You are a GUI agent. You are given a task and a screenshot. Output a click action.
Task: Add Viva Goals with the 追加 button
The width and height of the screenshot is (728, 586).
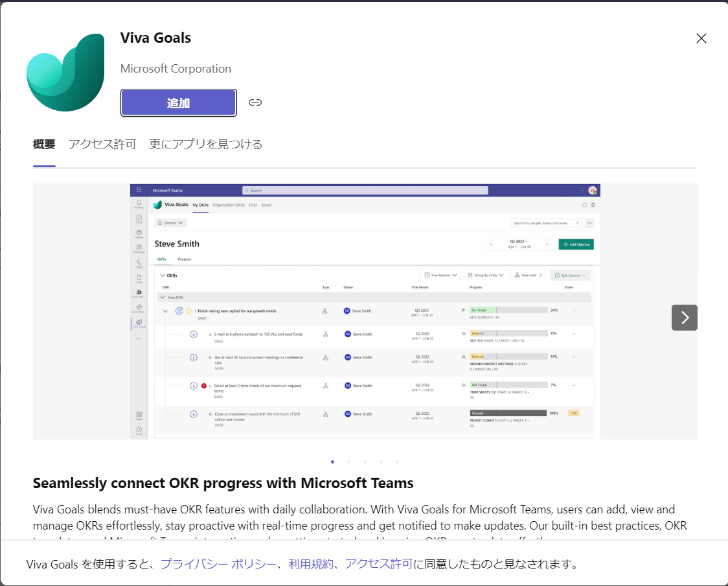[x=179, y=102]
